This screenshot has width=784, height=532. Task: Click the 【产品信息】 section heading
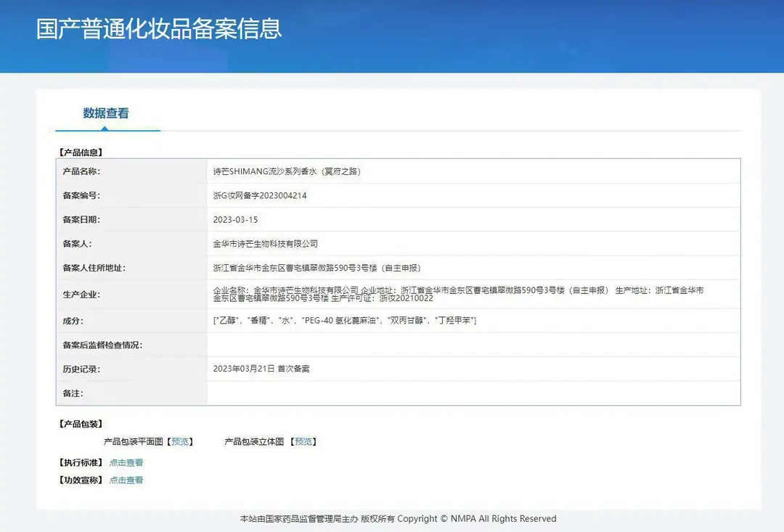click(81, 152)
